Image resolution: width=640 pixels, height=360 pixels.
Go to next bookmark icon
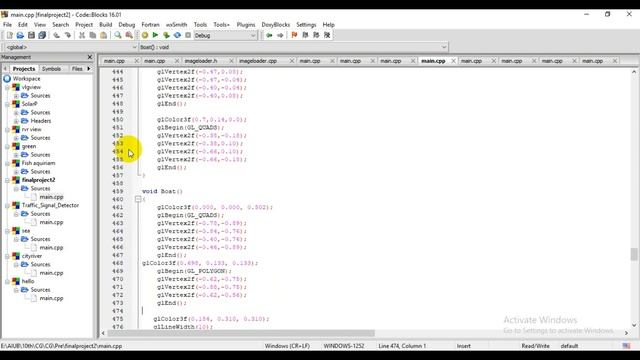coord(316,36)
